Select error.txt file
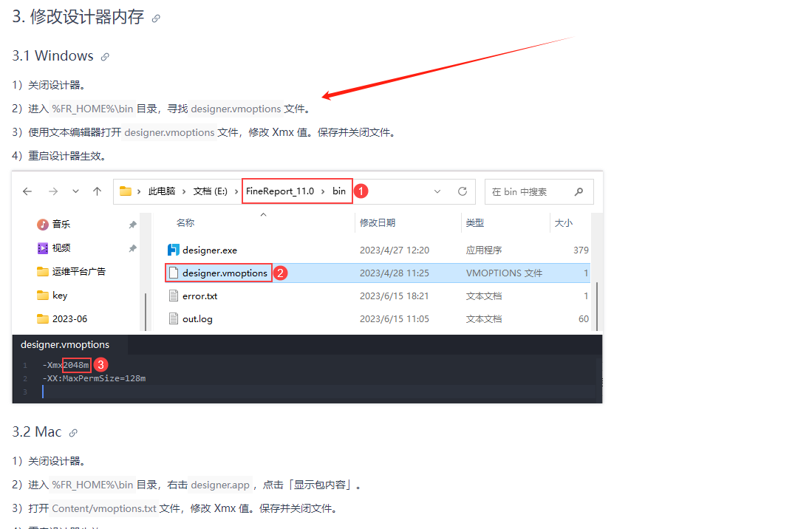The width and height of the screenshot is (812, 529). (x=200, y=296)
